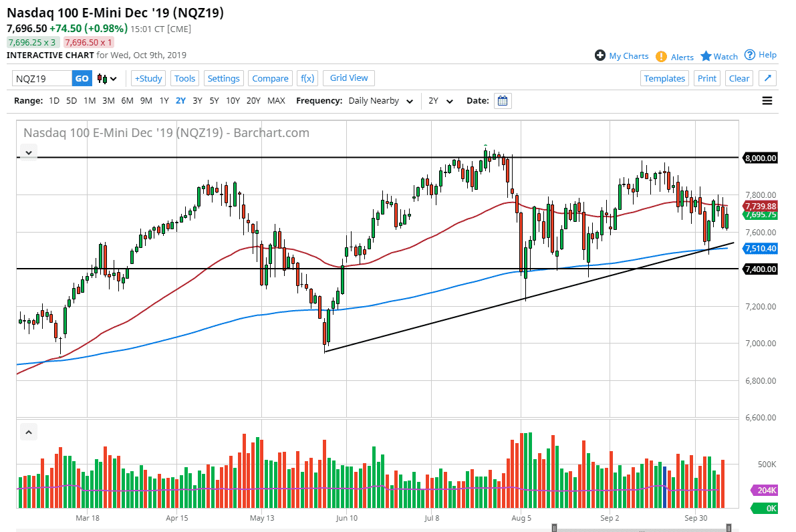Screen dimensions: 796x532
Task: Clear the chart with Clear button
Action: tap(739, 78)
